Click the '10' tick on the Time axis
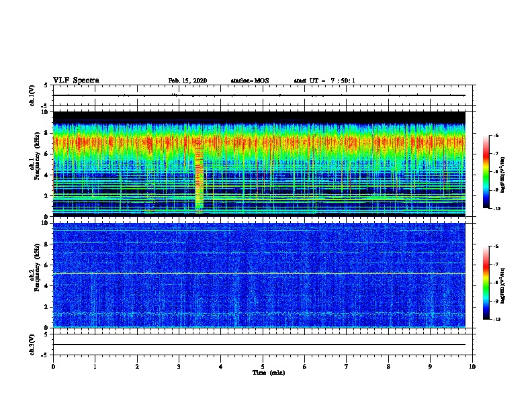 coord(472,367)
